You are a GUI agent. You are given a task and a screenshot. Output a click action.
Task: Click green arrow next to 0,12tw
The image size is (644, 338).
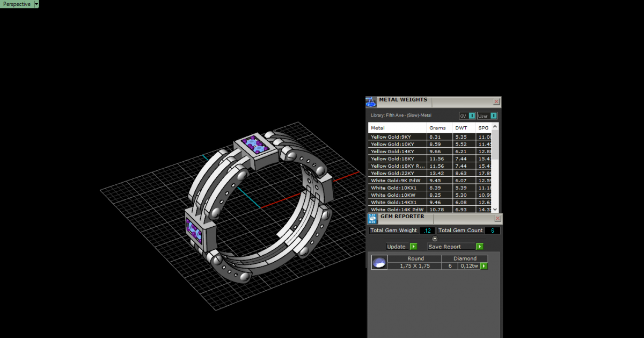point(484,266)
